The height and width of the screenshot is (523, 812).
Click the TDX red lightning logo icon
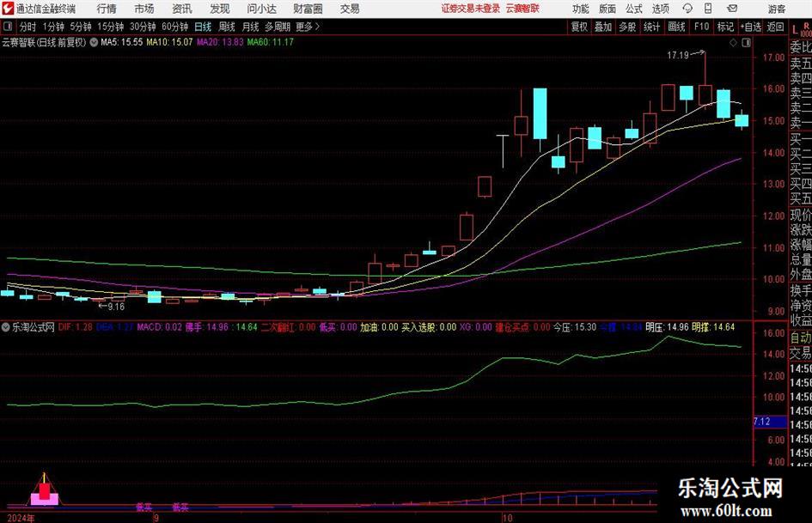8,9
